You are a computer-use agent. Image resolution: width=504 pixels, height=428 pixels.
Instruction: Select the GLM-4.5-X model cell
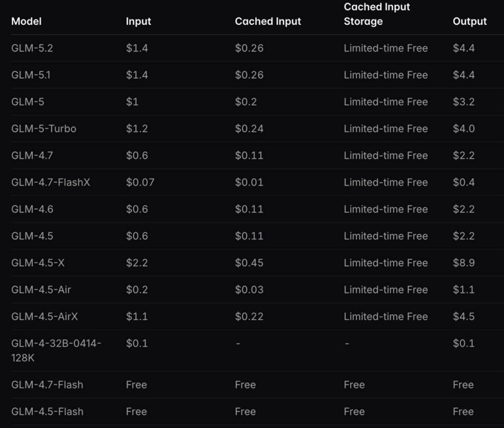point(37,263)
